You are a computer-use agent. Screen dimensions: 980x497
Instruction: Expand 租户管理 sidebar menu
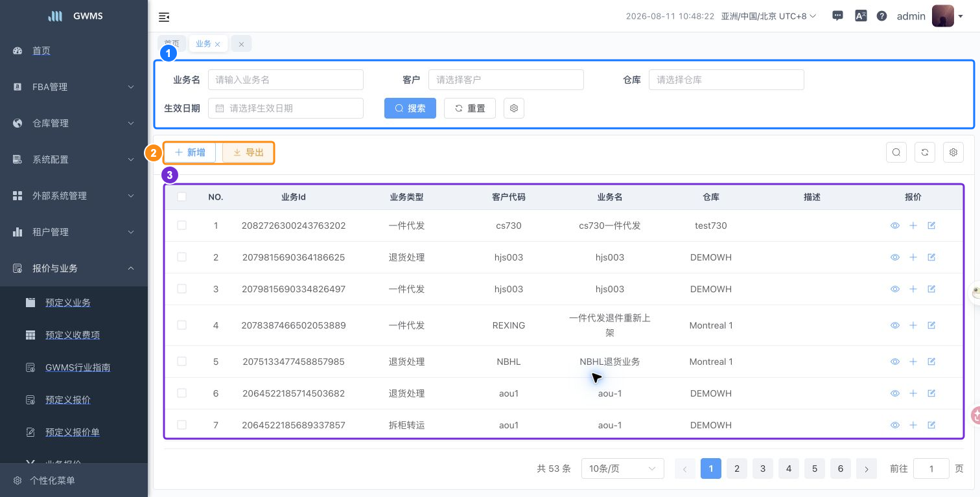74,232
